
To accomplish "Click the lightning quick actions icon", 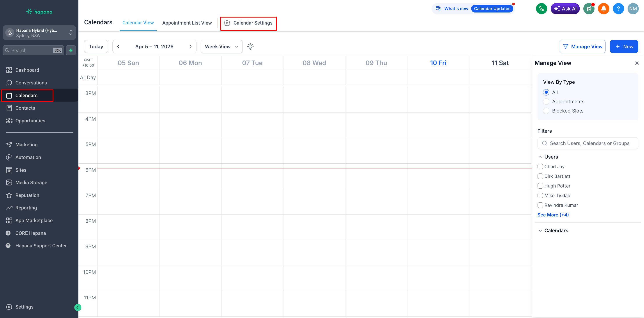I will [71, 50].
